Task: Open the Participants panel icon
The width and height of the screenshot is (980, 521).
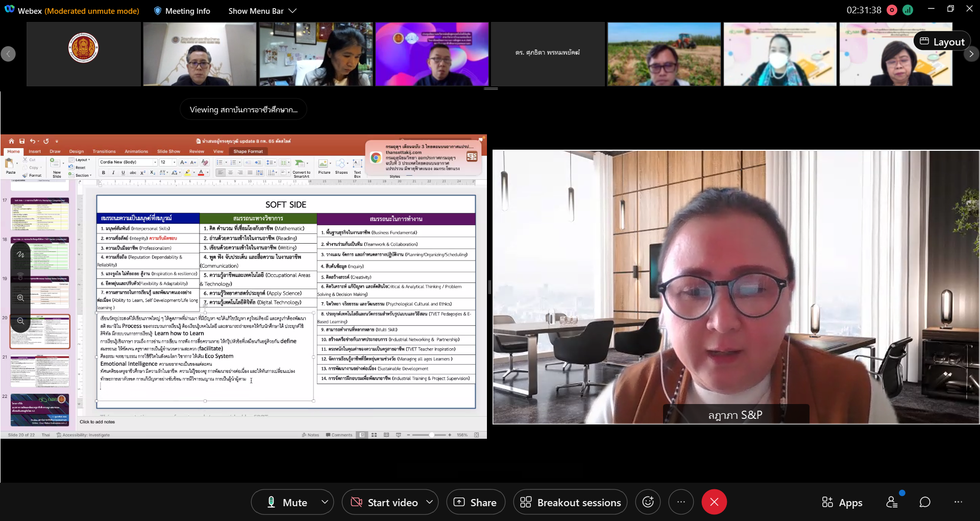Action: 892,502
